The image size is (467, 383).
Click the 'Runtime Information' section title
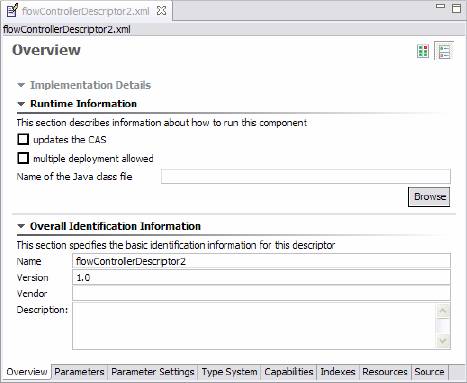click(x=83, y=104)
